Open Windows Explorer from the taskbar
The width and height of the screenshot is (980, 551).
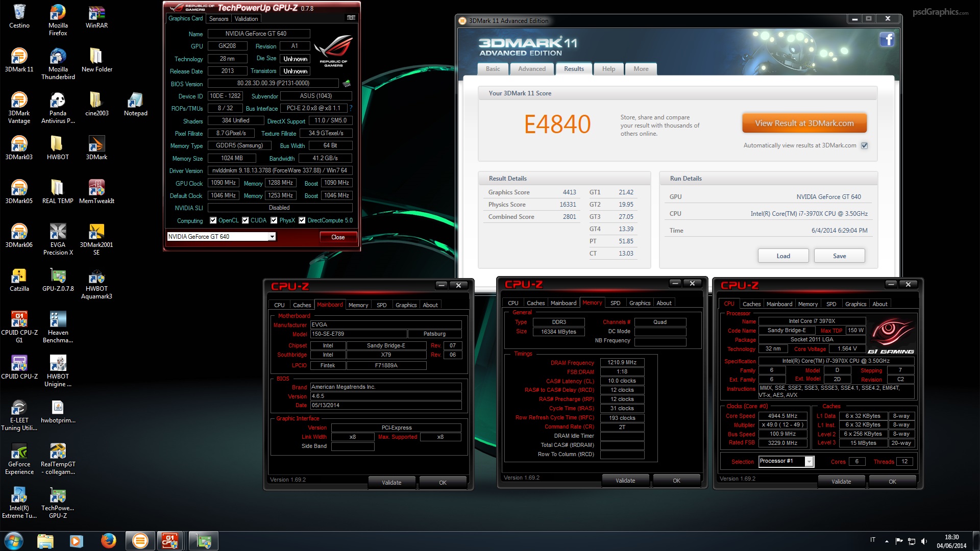[x=45, y=540]
